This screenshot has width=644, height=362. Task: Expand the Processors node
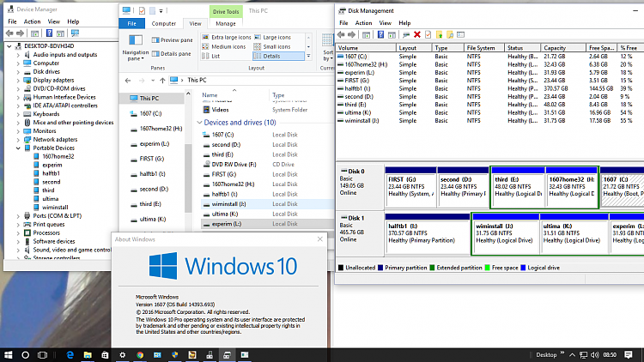coord(18,232)
